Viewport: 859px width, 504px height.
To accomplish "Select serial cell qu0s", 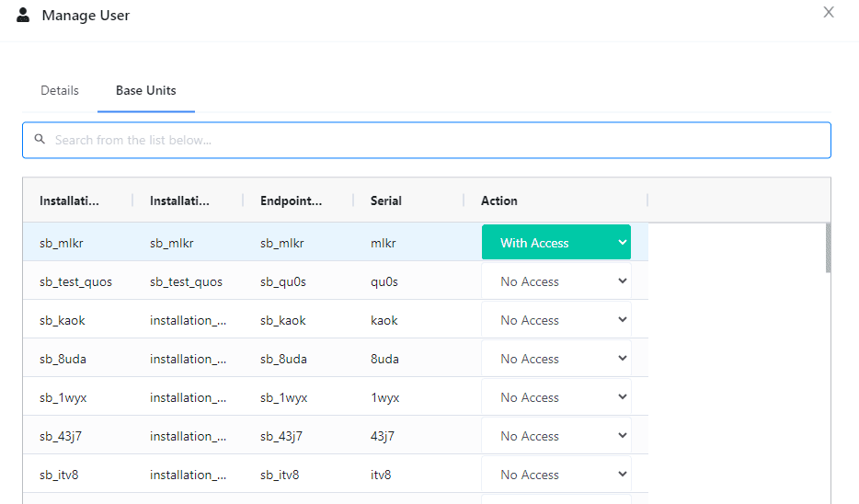I will coord(384,281).
